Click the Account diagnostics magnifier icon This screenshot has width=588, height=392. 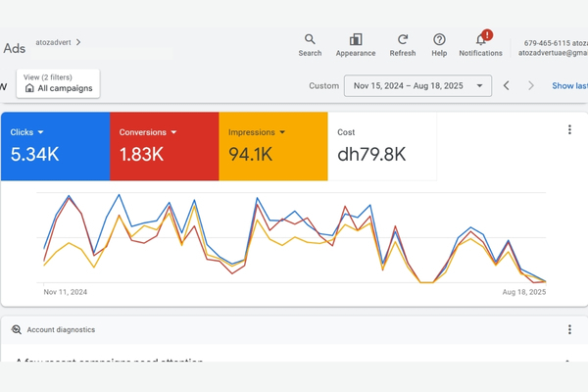(x=17, y=330)
